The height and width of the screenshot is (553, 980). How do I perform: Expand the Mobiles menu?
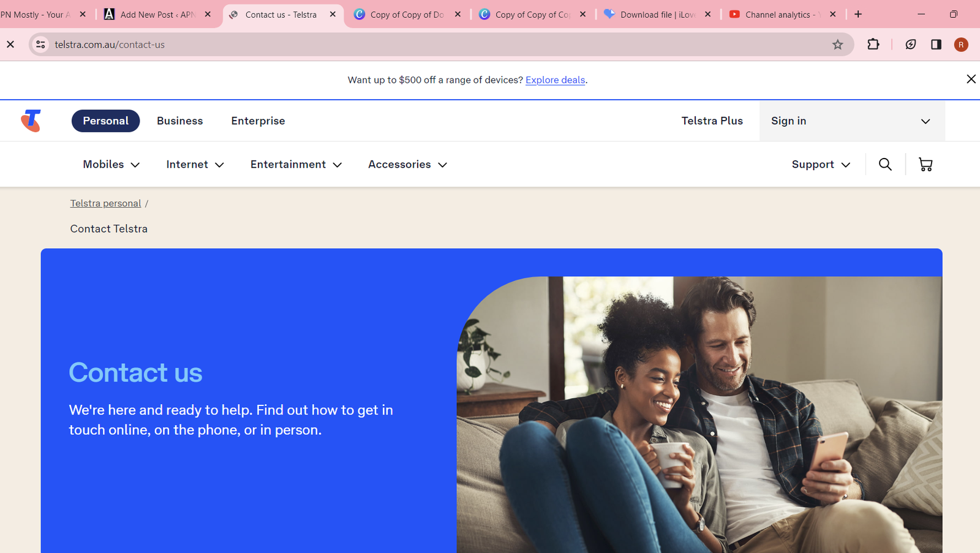pos(111,164)
